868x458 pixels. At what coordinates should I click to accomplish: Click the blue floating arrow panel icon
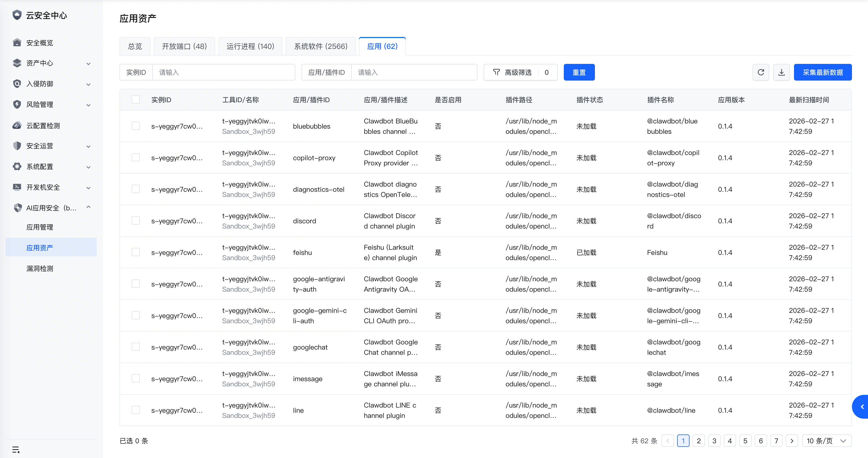[862, 407]
